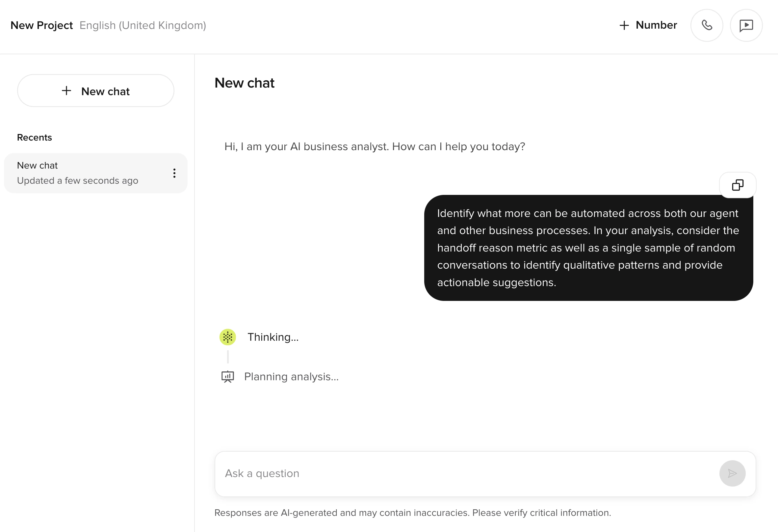Expand the Thinking... status row

(273, 337)
